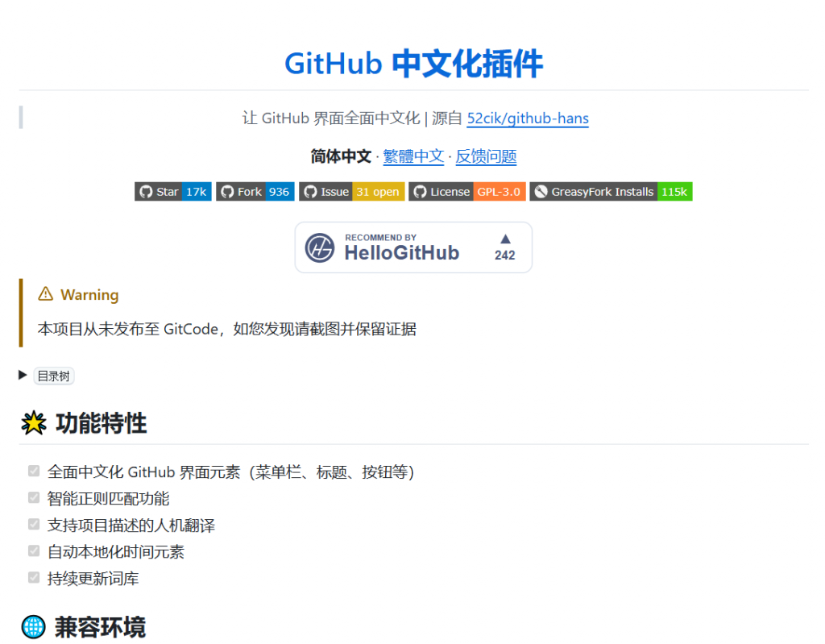Open the License GPL-3.0 badge
The image size is (825, 644).
pyautogui.click(x=466, y=192)
